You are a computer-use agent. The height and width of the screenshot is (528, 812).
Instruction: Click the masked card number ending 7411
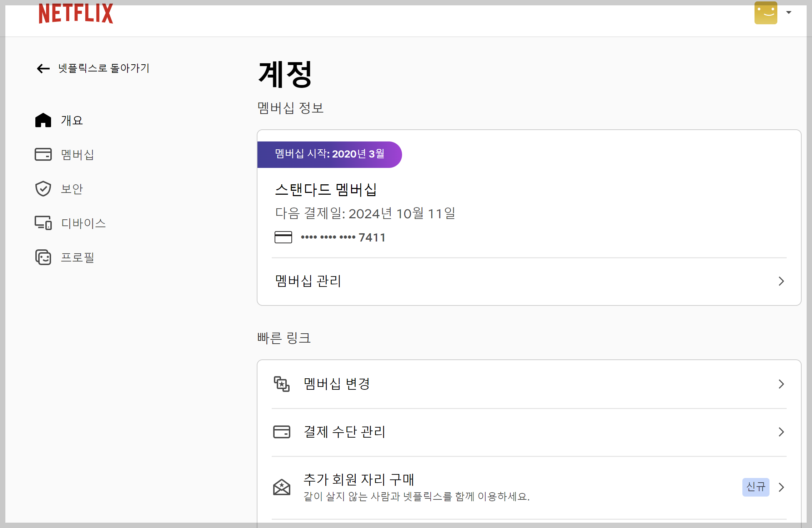pyautogui.click(x=341, y=237)
